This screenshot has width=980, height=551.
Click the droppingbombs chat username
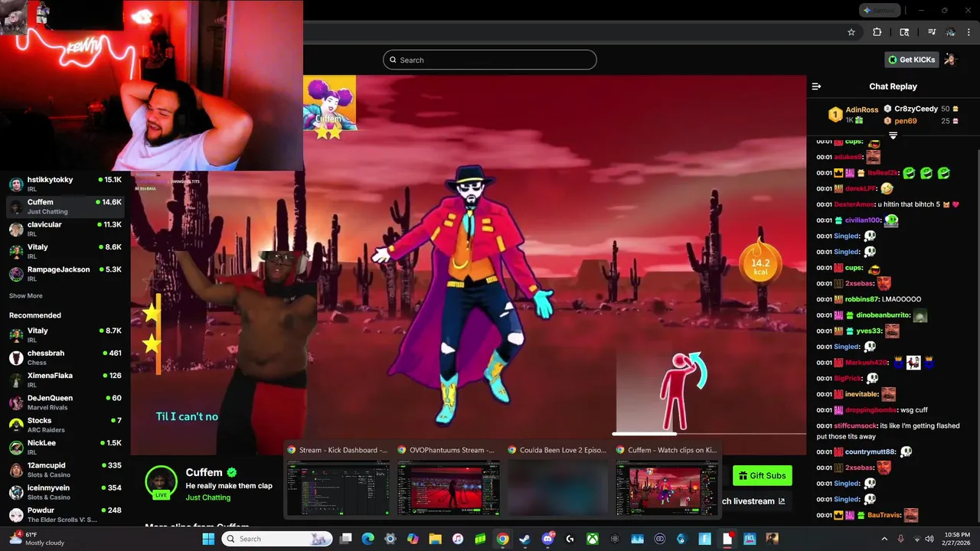coord(871,410)
